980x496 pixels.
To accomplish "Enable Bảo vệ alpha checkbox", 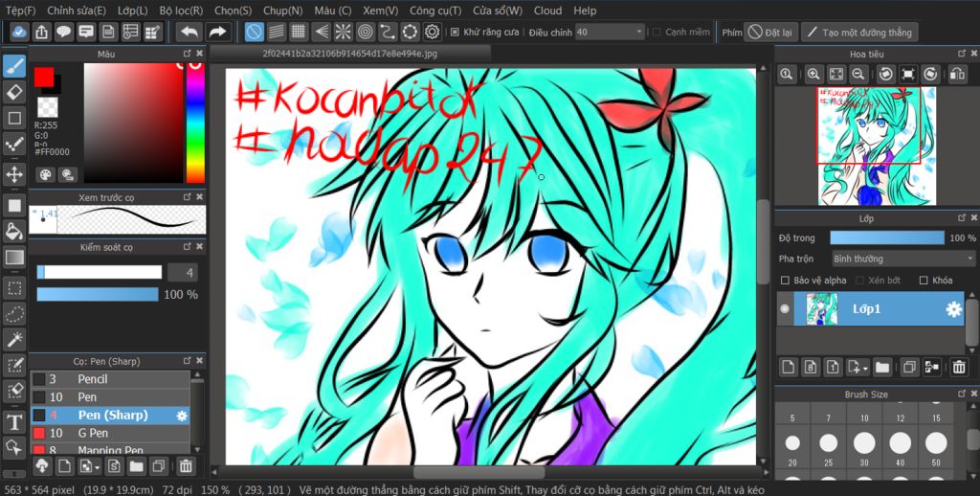I will tap(786, 281).
